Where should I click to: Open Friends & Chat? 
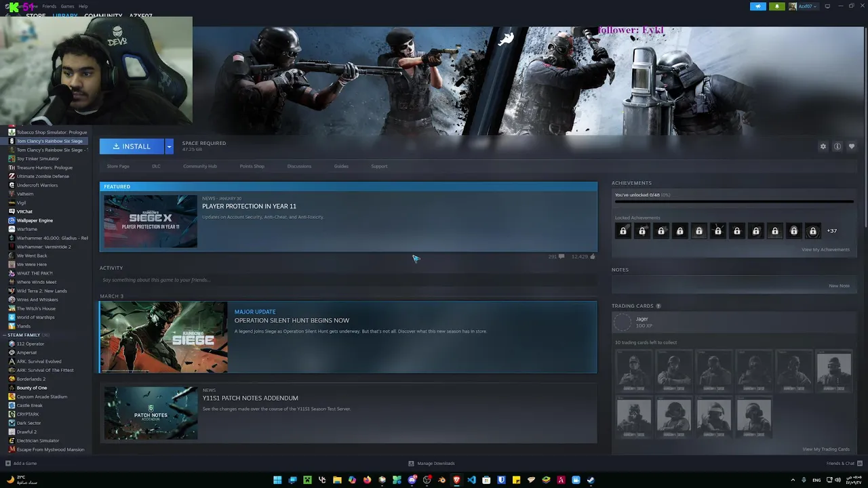point(843,464)
